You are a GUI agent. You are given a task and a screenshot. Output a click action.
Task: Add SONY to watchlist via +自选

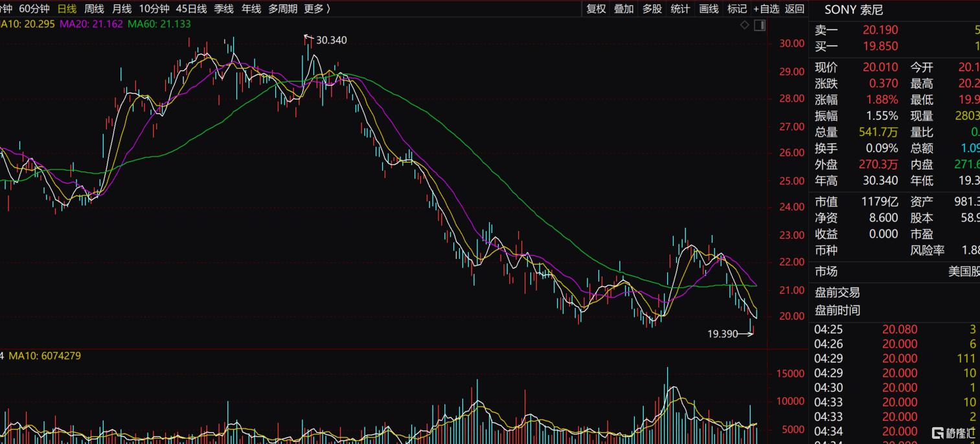[x=766, y=9]
